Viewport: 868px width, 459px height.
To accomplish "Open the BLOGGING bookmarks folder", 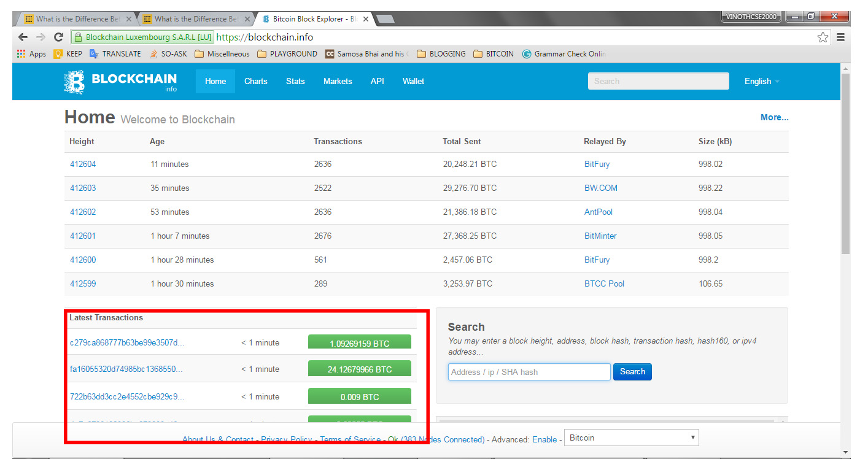I will [x=441, y=54].
